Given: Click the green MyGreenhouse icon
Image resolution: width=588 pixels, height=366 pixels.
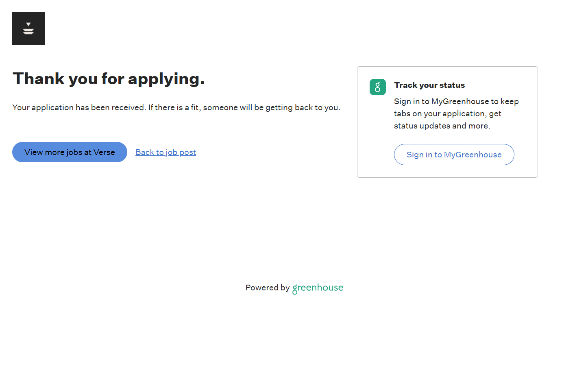Looking at the screenshot, I should 377,87.
